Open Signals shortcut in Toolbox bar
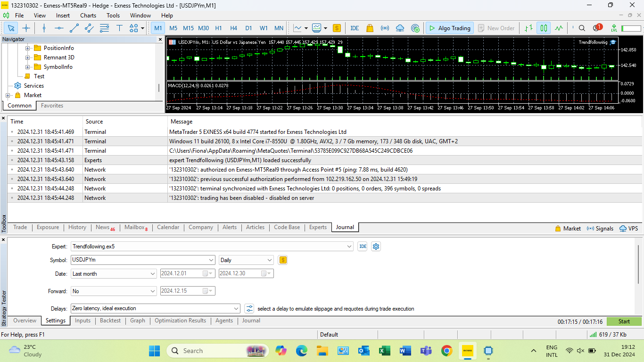 click(600, 229)
